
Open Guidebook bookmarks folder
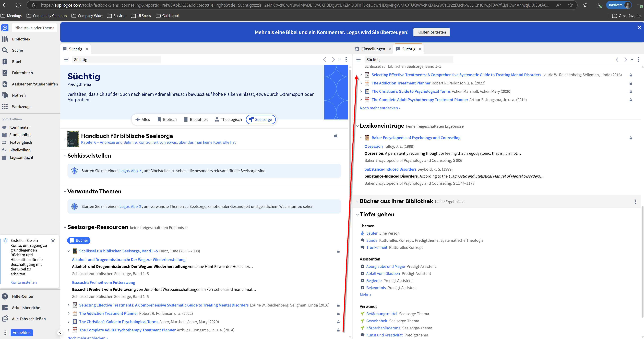point(168,16)
